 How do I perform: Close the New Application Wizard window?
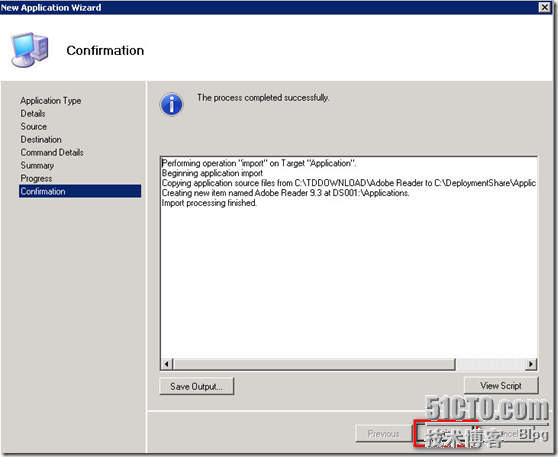pyautogui.click(x=544, y=7)
